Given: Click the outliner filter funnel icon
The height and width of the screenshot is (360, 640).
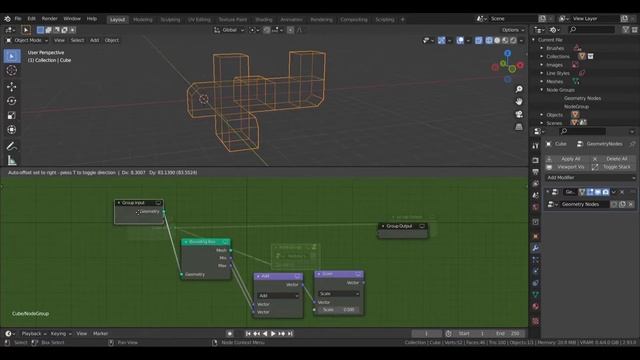Looking at the screenshot, I should (625, 29).
